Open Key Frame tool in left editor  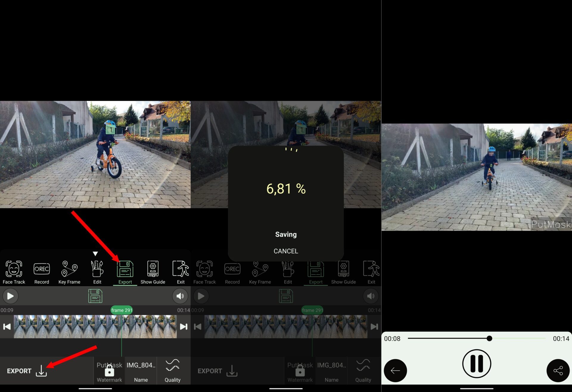tap(69, 272)
